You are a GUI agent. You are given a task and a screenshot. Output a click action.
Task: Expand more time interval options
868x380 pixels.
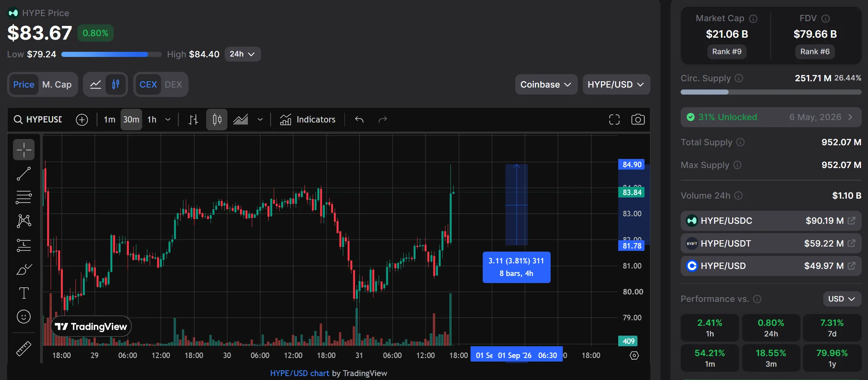coord(168,119)
